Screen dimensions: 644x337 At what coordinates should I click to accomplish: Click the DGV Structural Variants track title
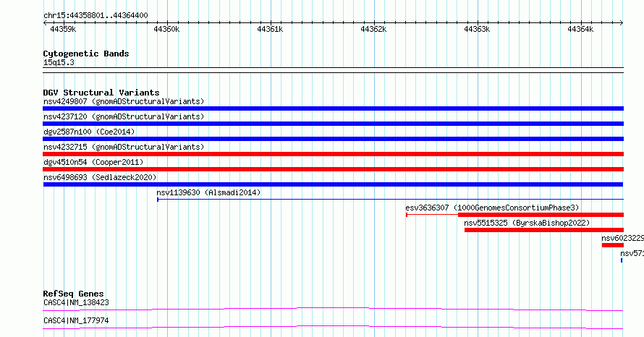point(101,93)
